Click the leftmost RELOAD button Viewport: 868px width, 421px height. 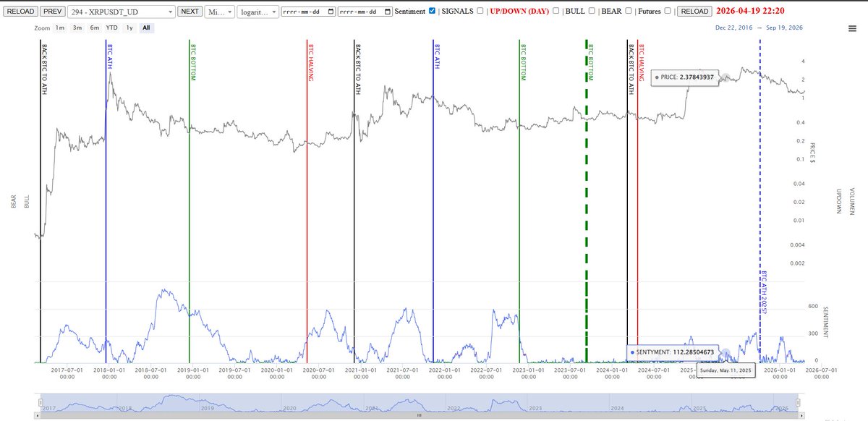pos(20,12)
